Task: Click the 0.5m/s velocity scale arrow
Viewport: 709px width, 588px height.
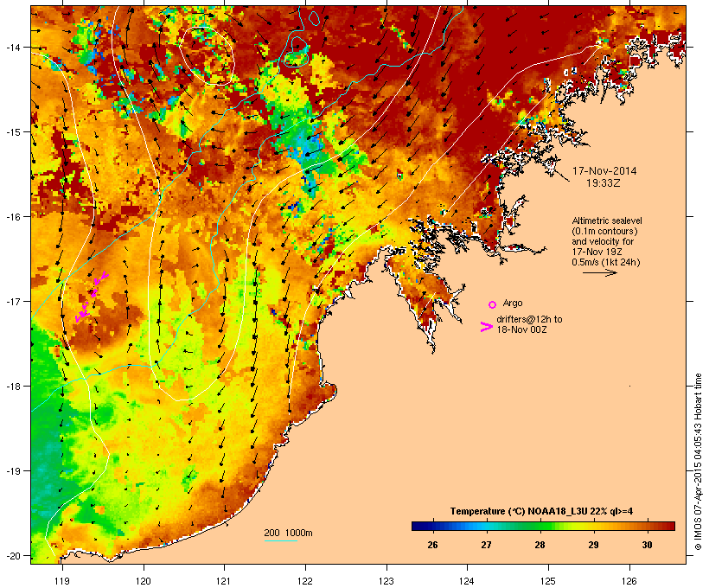Action: pyautogui.click(x=600, y=272)
